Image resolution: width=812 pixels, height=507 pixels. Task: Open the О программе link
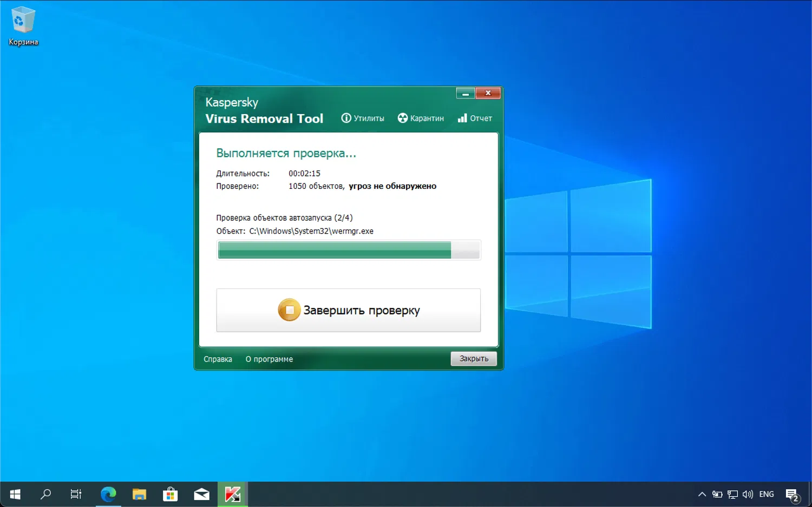[269, 359]
